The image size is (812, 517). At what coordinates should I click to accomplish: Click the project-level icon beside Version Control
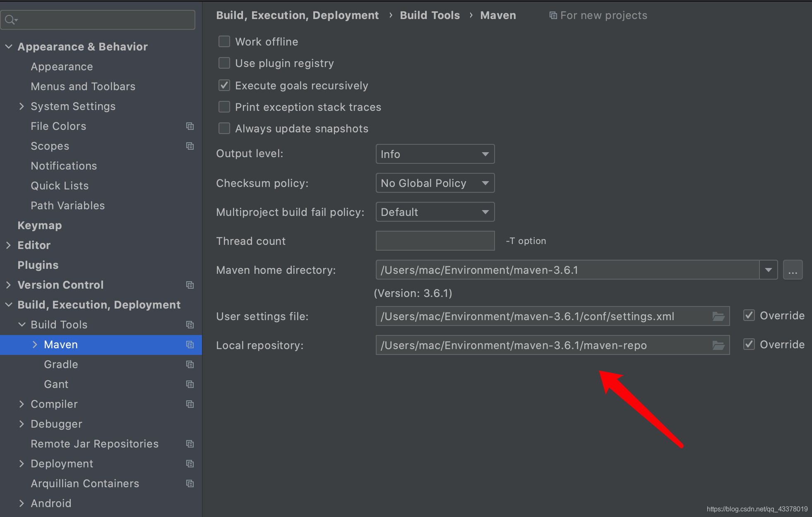(190, 285)
